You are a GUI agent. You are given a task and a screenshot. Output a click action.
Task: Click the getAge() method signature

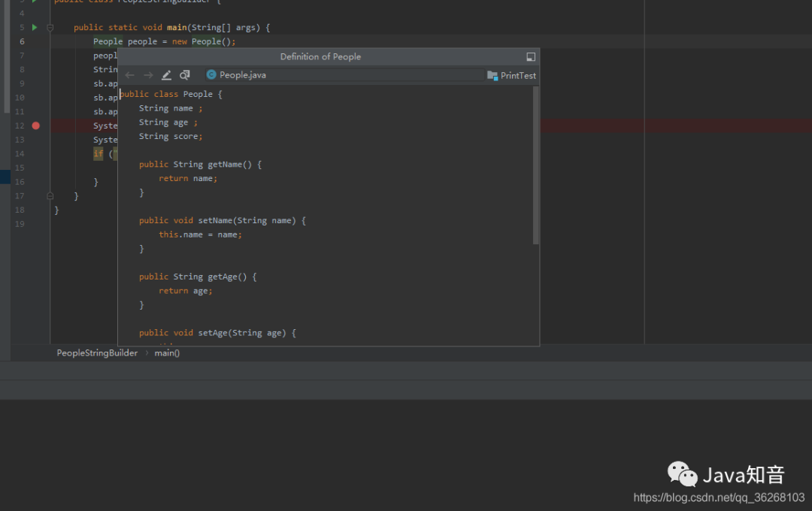coord(198,277)
